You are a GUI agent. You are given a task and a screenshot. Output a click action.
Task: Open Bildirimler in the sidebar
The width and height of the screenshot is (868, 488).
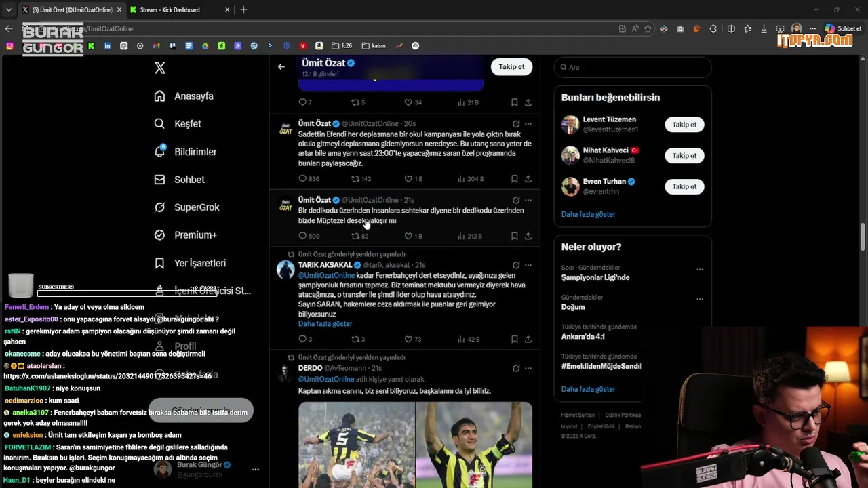185,152
